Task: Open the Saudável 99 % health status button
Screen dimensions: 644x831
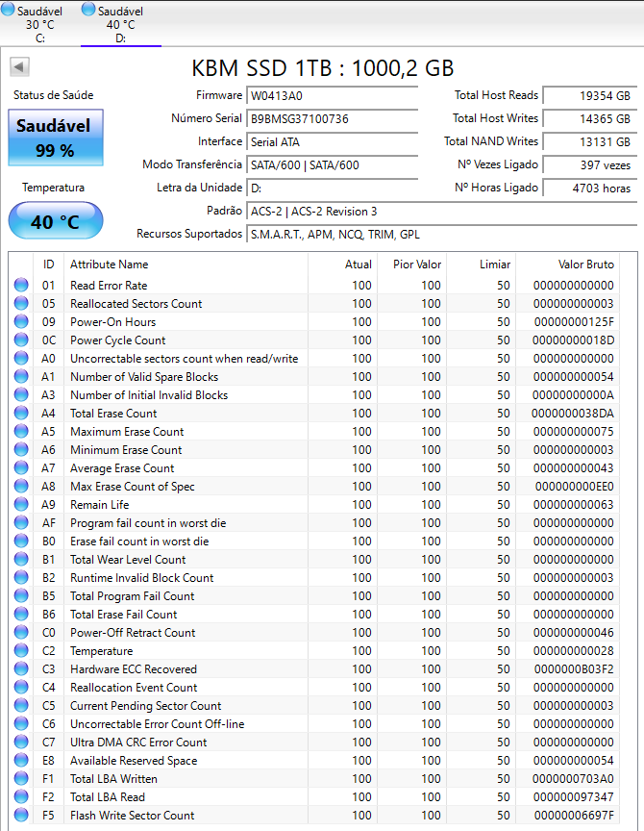Action: click(56, 138)
